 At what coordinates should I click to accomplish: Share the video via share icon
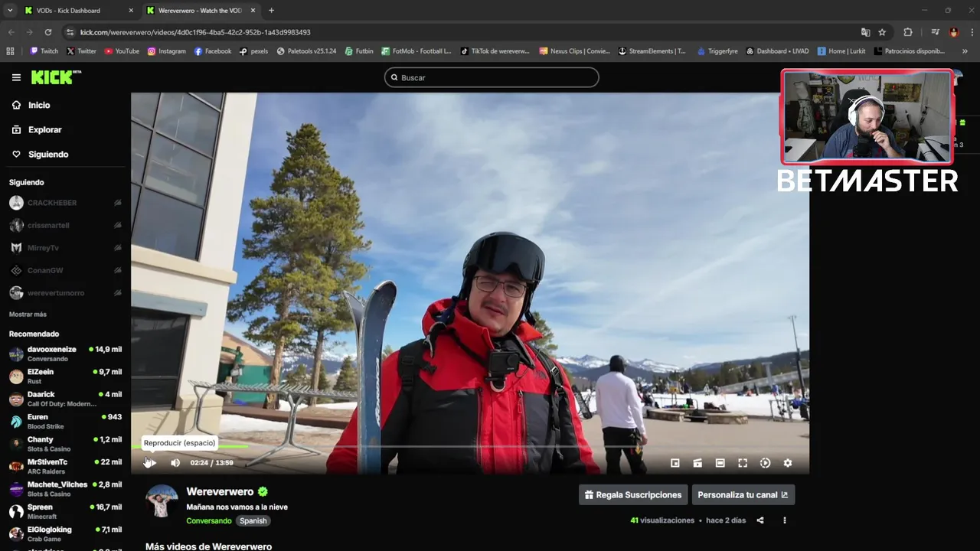coord(760,520)
